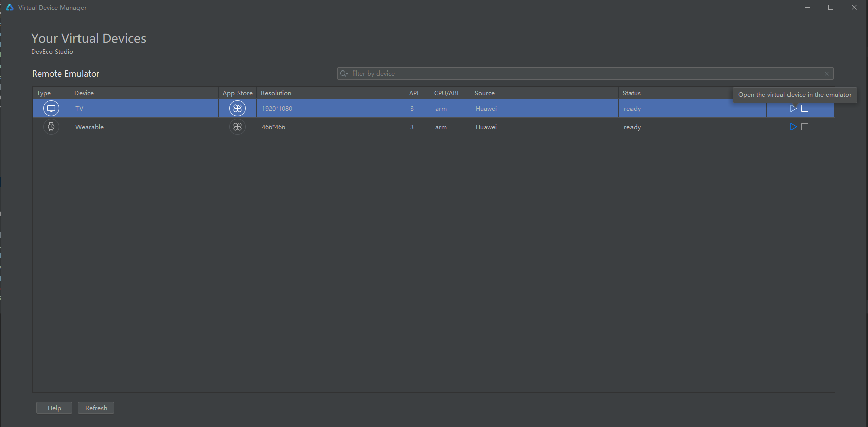Open App Store icon in Wearable row
The image size is (868, 427).
[238, 127]
